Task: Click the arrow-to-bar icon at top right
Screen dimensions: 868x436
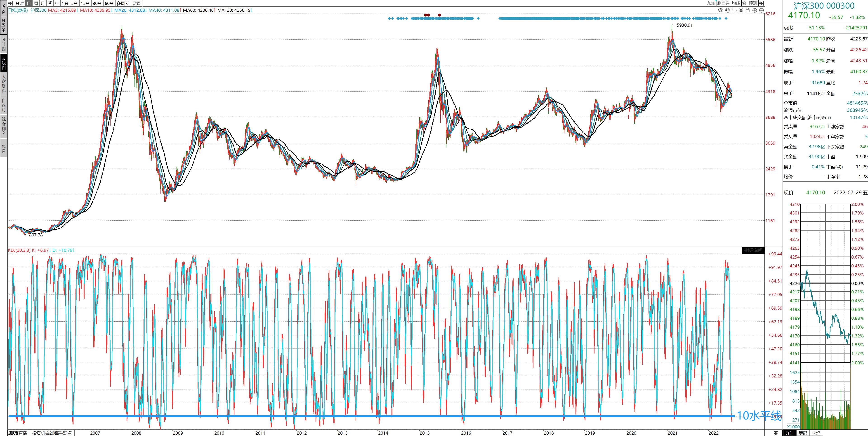Action: 762,3
